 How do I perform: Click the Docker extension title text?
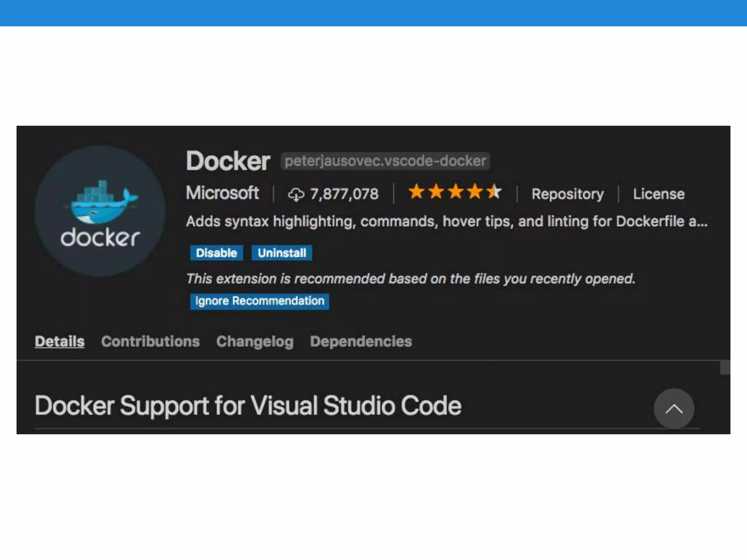[228, 161]
